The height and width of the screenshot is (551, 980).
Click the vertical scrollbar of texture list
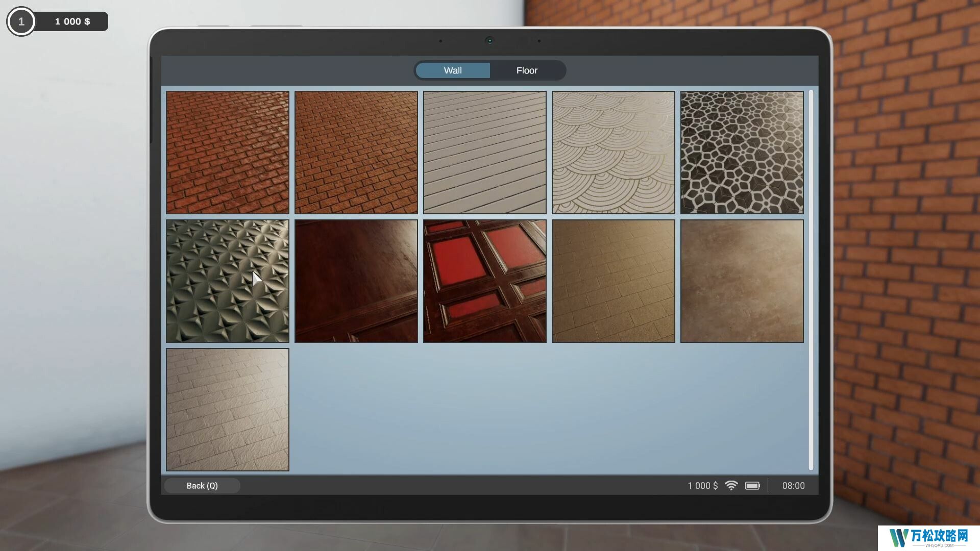(x=811, y=280)
